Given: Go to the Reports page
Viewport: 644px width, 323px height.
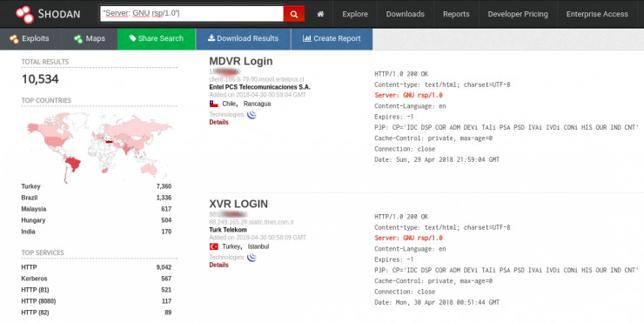Looking at the screenshot, I should [x=456, y=14].
